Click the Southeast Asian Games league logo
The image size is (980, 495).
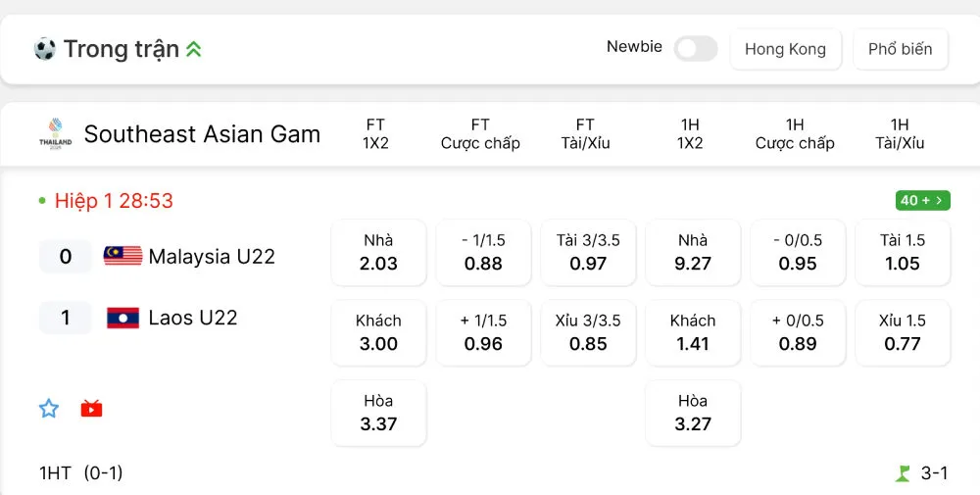[56, 134]
